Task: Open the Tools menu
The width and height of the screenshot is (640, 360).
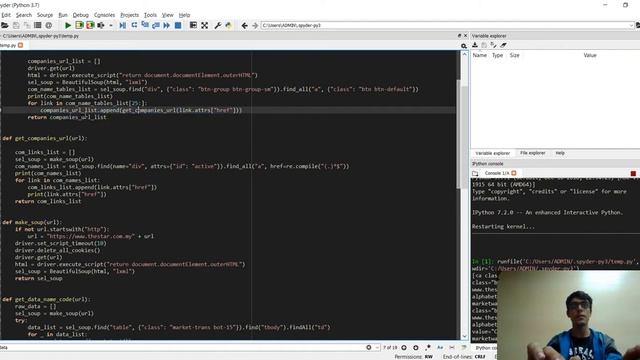Action: 150,15
